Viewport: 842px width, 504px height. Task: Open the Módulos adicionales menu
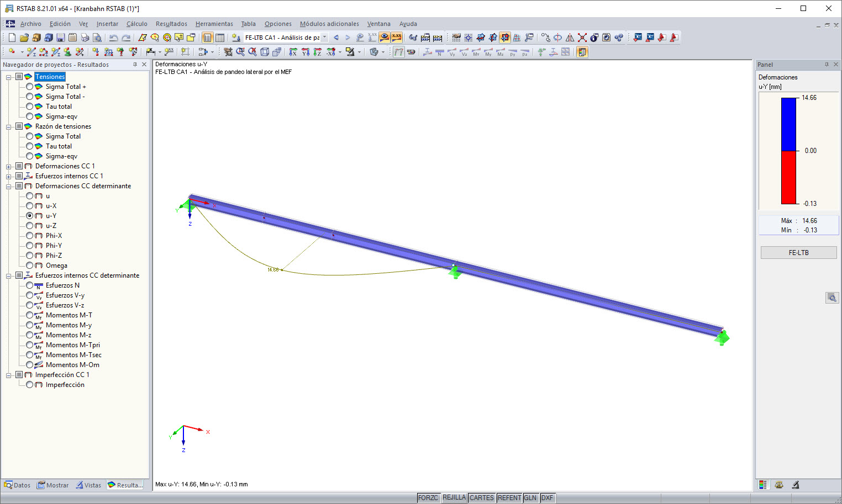tap(329, 24)
